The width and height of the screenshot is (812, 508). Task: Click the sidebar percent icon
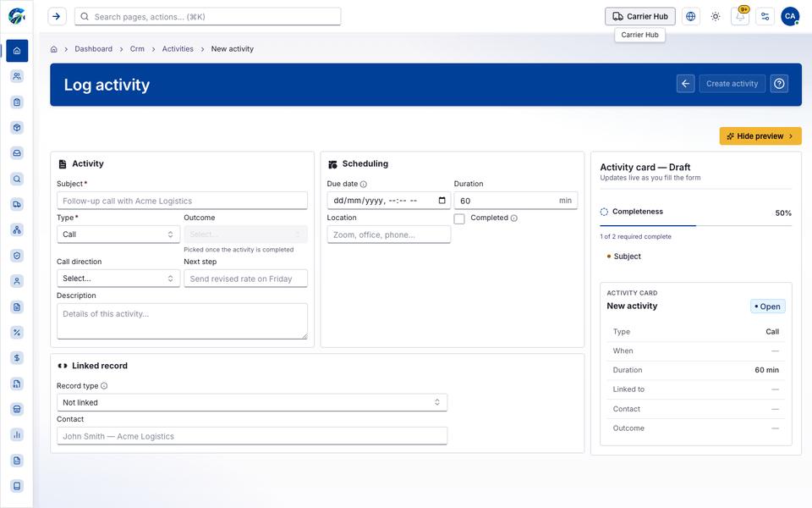pos(17,332)
